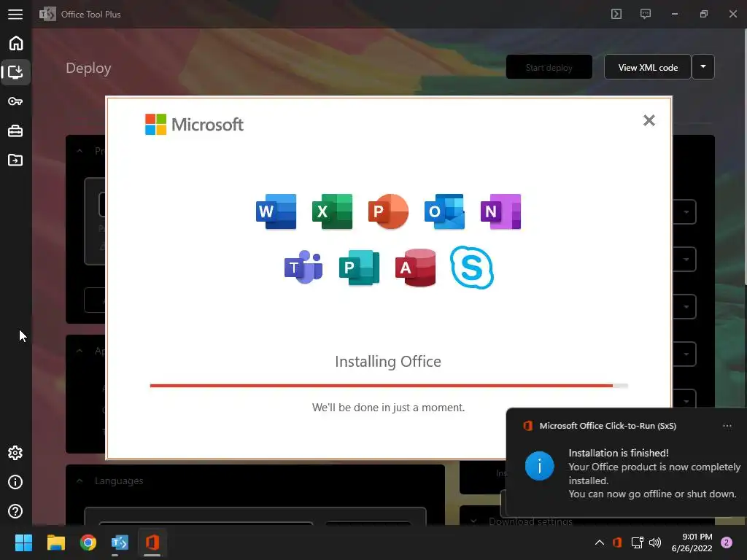Click the Start deploy button
The image size is (747, 560).
(x=549, y=67)
